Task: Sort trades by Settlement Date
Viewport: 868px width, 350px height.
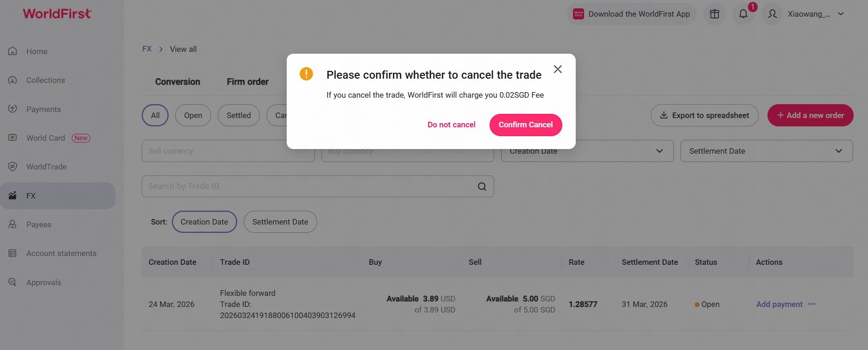Action: 280,222
